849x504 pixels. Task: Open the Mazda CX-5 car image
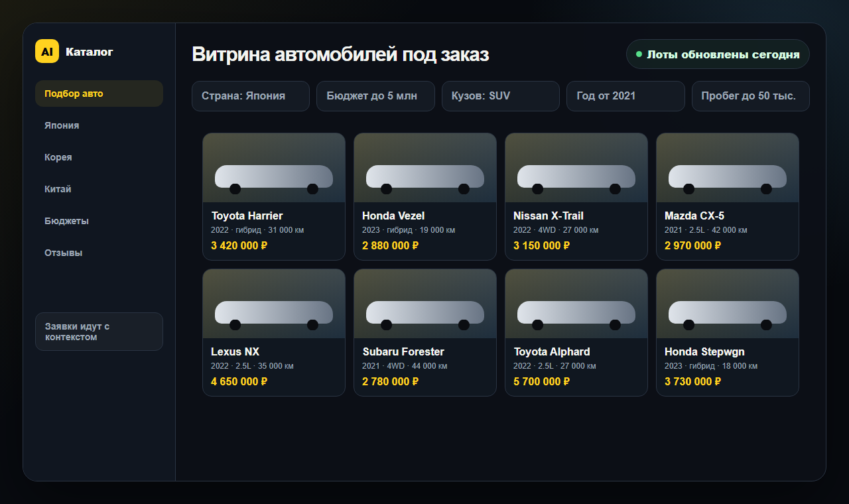tap(728, 168)
